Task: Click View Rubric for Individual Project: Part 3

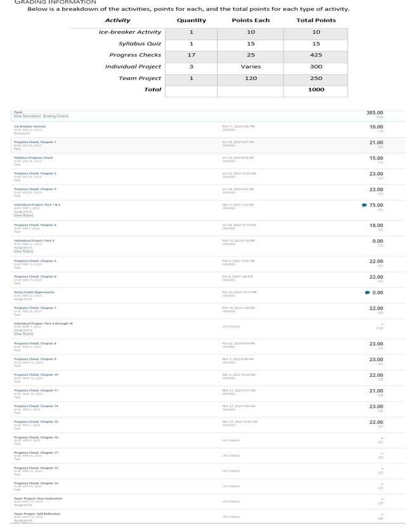Action: [x=21, y=251]
